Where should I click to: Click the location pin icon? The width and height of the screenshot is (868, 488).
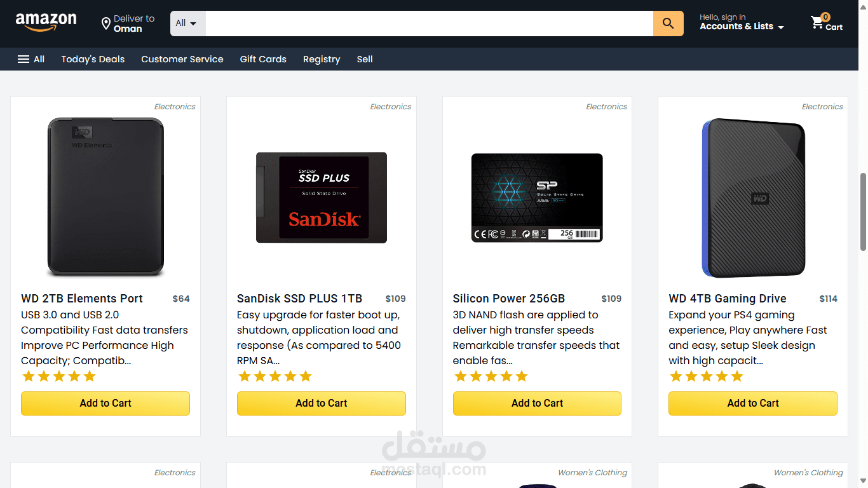pyautogui.click(x=106, y=24)
